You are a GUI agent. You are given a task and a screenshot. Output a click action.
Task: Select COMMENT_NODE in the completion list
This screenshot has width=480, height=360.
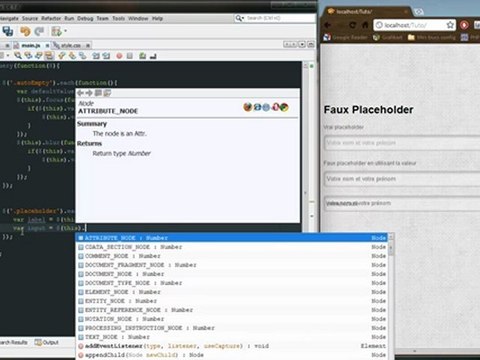[232, 256]
